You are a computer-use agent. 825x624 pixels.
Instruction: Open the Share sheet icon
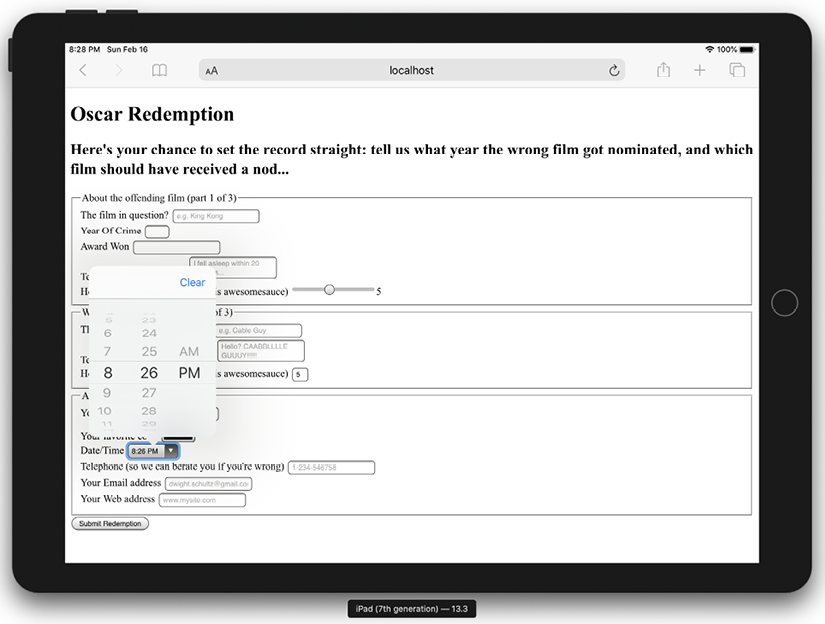663,70
